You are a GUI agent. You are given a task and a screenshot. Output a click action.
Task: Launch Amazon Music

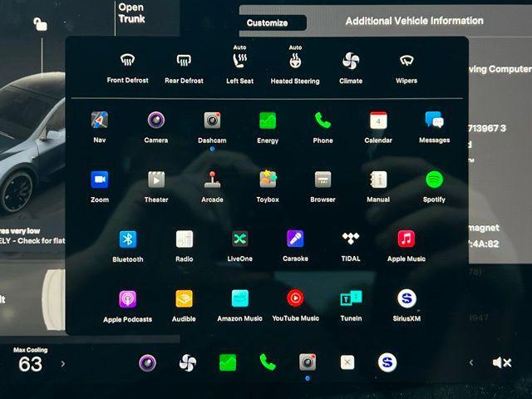click(x=240, y=298)
